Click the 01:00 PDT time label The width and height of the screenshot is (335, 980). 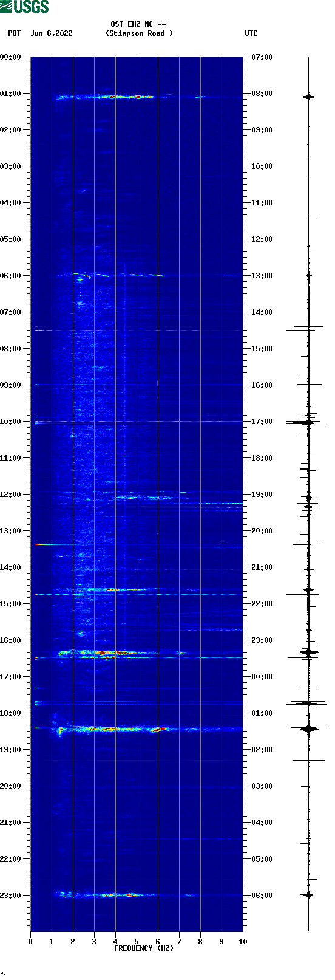(x=11, y=94)
